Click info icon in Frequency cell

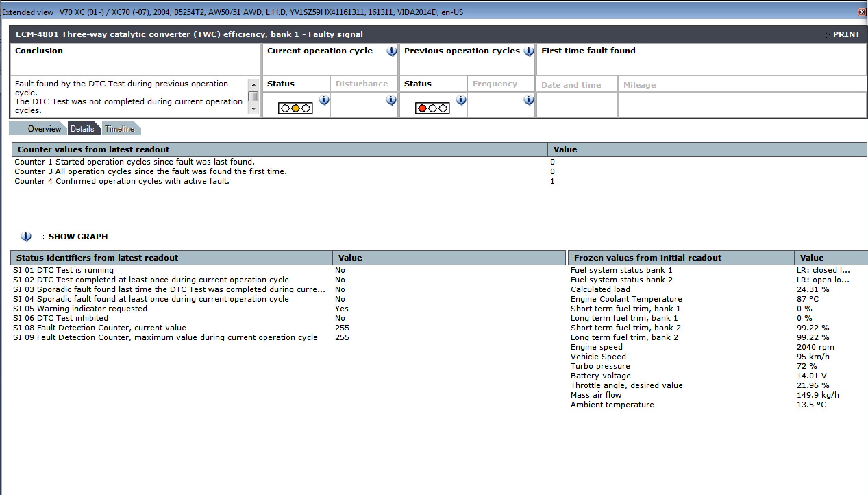pos(529,100)
